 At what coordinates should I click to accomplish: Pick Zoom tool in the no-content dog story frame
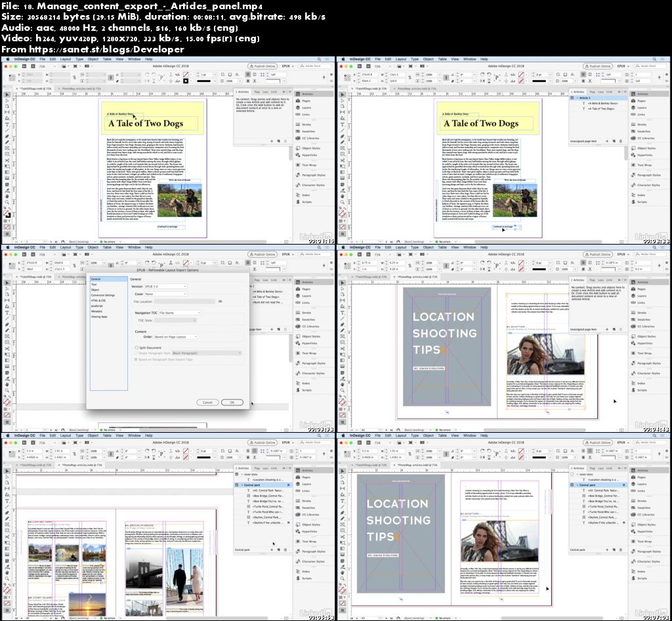[x=7, y=202]
